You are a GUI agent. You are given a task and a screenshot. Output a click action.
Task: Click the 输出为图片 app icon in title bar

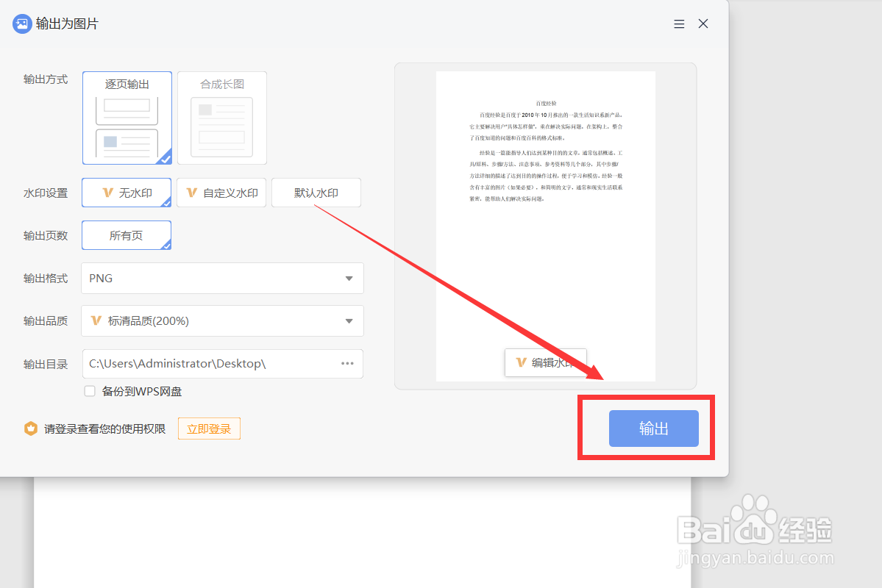point(22,24)
